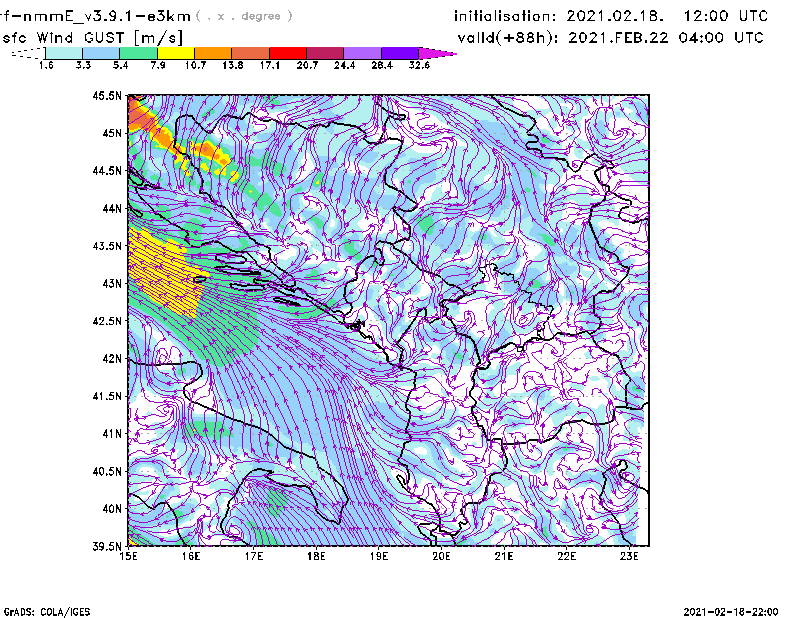Click the 45.5N latitude label
Image resolution: width=800 pixels, height=618 pixels.
click(x=107, y=95)
